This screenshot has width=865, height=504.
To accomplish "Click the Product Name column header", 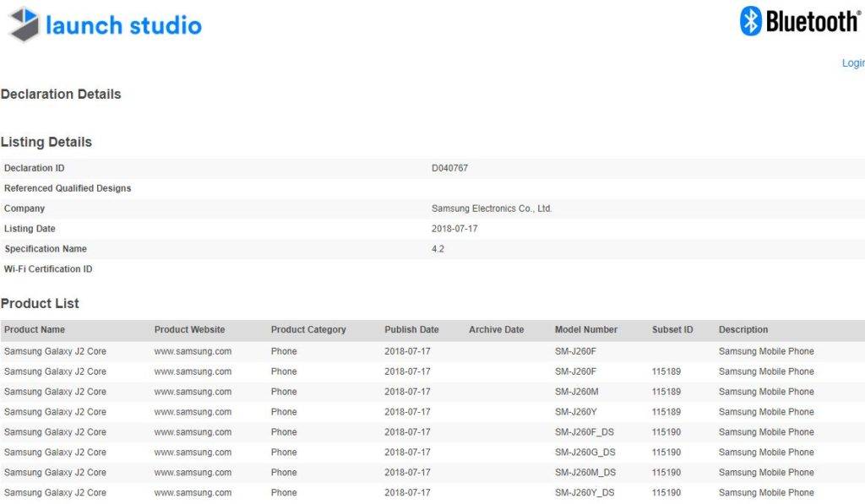I will pyautogui.click(x=35, y=330).
